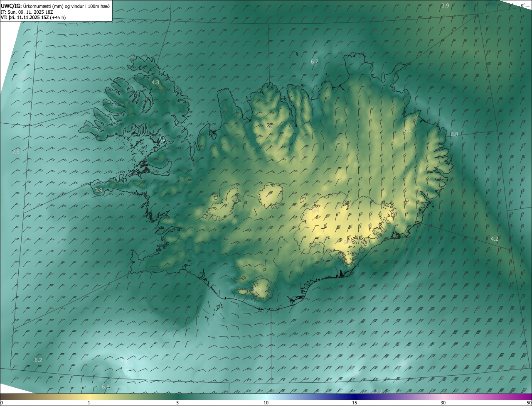Click the '5' tick on the colour scale
The image size is (532, 406).
click(x=177, y=403)
